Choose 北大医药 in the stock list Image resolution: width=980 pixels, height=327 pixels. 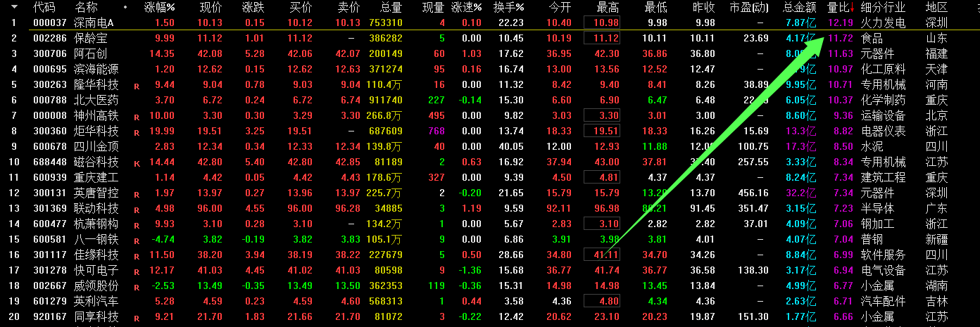coord(97,100)
